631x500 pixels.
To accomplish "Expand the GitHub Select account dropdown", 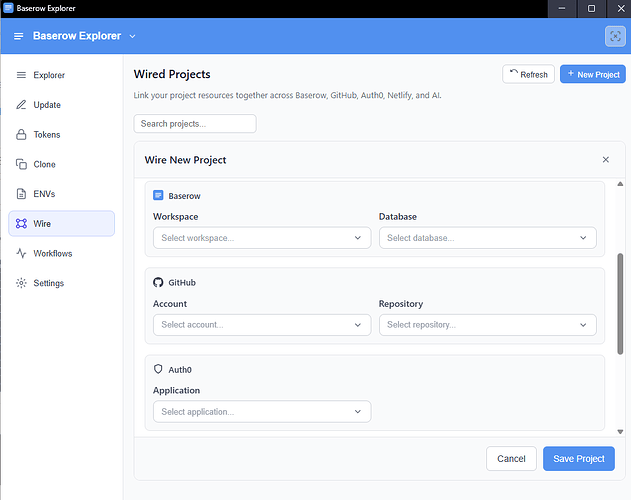I will [261, 325].
